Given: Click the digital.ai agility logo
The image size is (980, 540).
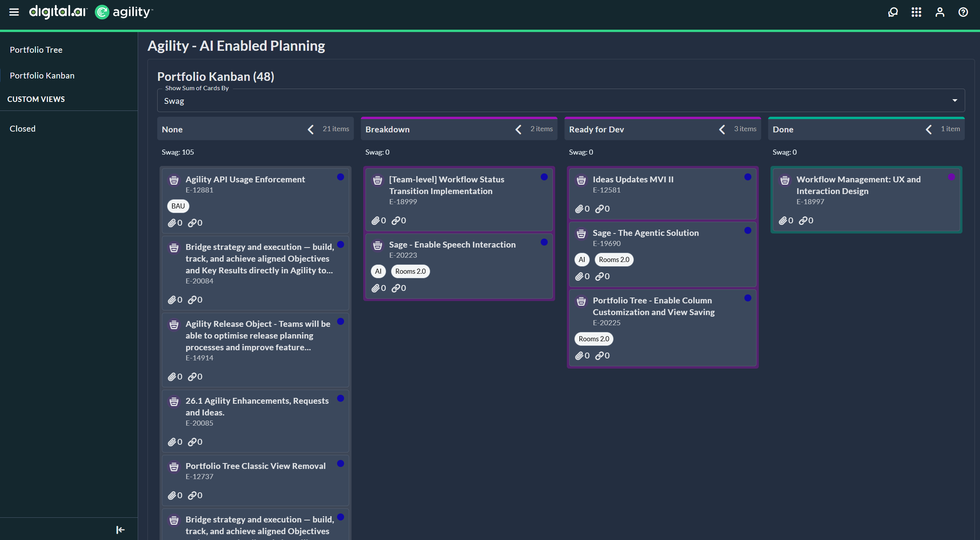Looking at the screenshot, I should tap(91, 12).
